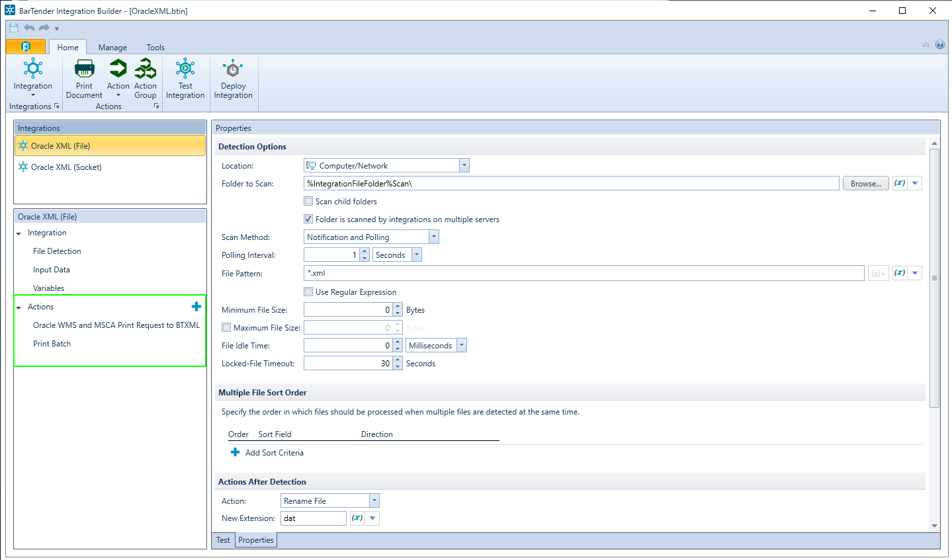Open the Action ribbon button

(x=118, y=79)
